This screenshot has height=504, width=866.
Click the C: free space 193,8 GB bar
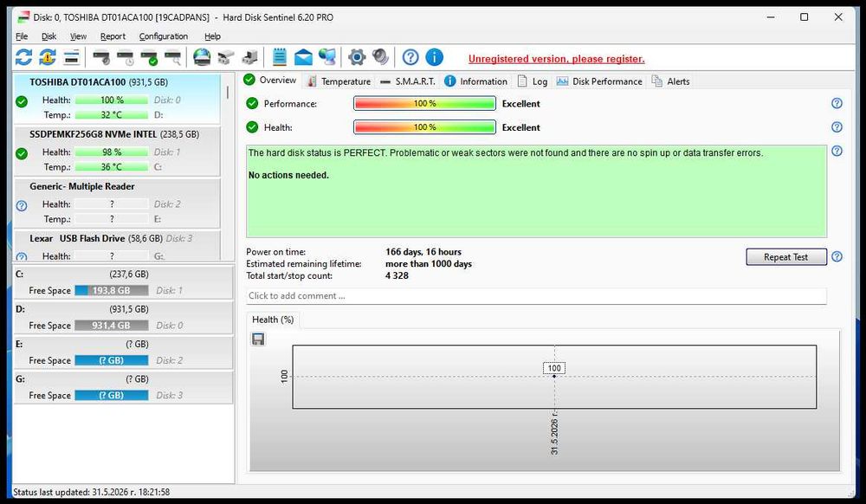(x=111, y=290)
